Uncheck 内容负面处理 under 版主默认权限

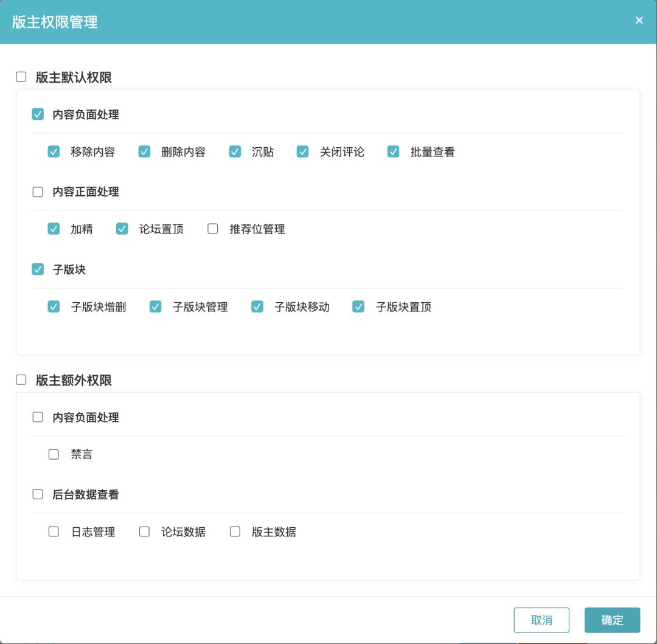pyautogui.click(x=38, y=114)
